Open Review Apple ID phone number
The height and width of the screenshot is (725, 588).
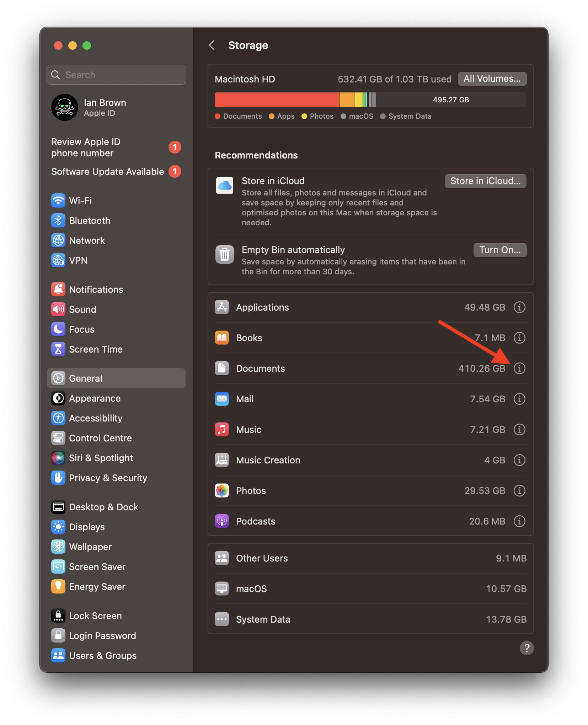point(116,147)
